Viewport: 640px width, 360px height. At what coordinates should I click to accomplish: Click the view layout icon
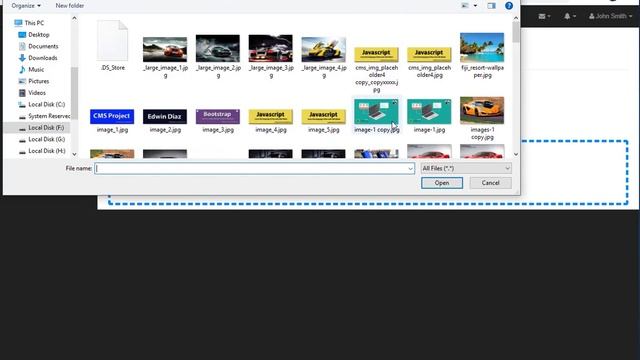click(x=465, y=6)
